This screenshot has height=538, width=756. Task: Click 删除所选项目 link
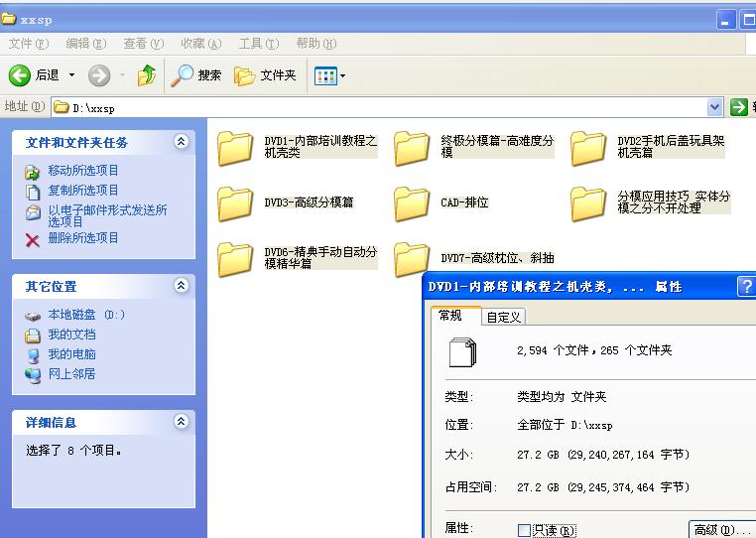point(83,238)
